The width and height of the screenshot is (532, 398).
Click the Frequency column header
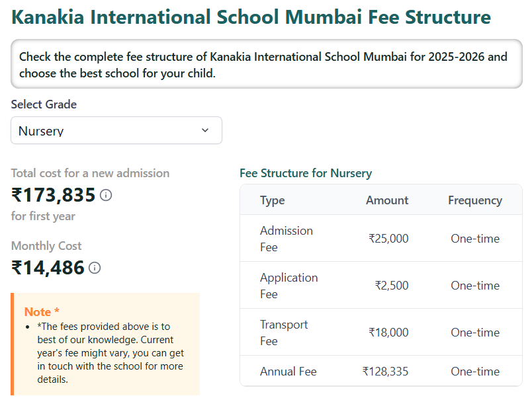point(474,200)
